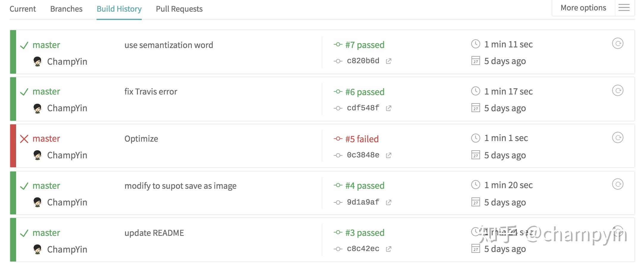Open commit hash c820b6d
Viewport: 644px width, 263px height.
point(363,61)
